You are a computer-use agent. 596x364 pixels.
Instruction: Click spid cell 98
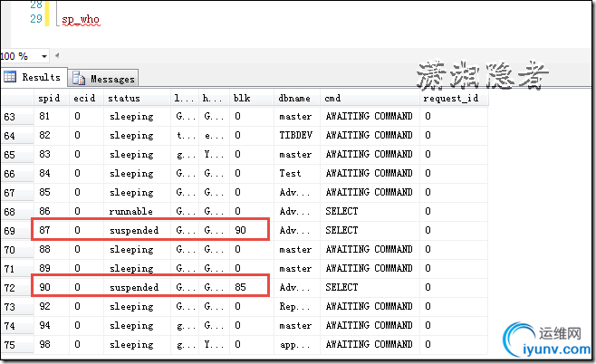tap(52, 344)
